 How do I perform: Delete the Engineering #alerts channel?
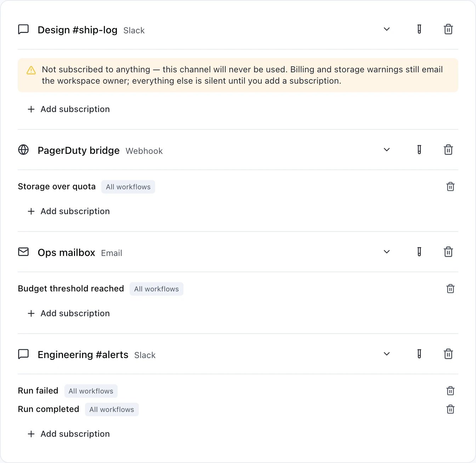pos(448,354)
